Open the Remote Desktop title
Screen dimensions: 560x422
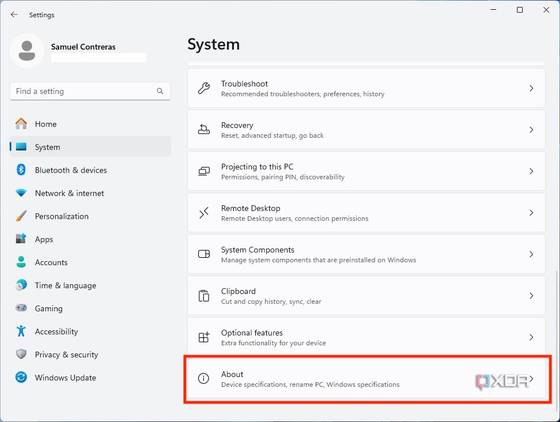pyautogui.click(x=250, y=208)
